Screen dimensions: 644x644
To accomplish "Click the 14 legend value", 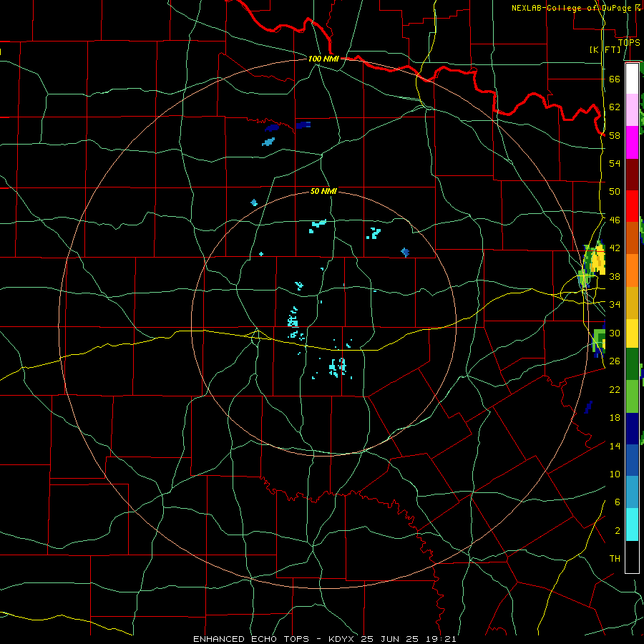I will (615, 446).
